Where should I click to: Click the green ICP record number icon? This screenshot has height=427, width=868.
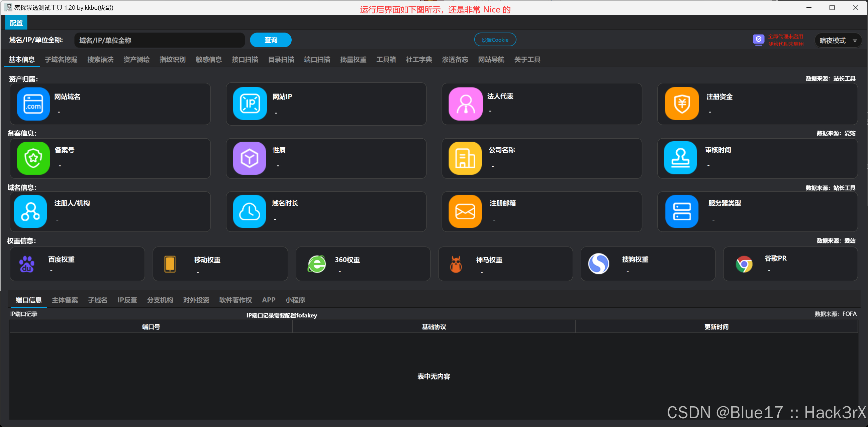33,158
